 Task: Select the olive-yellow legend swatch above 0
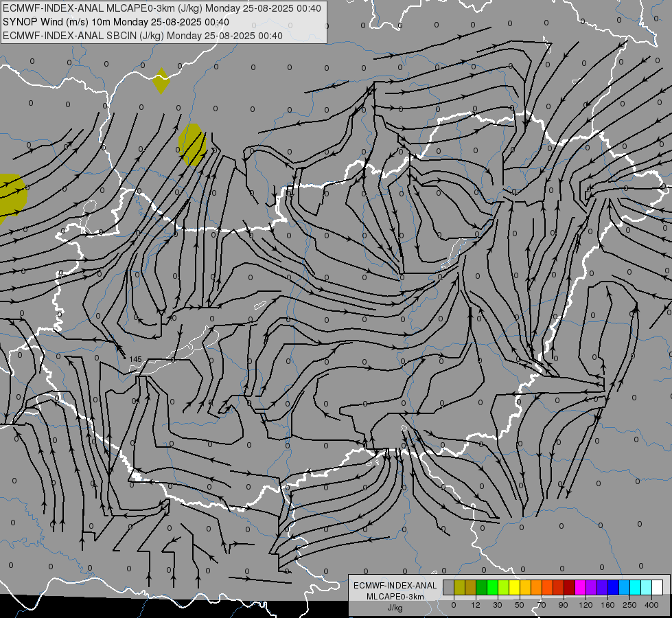coord(459,587)
